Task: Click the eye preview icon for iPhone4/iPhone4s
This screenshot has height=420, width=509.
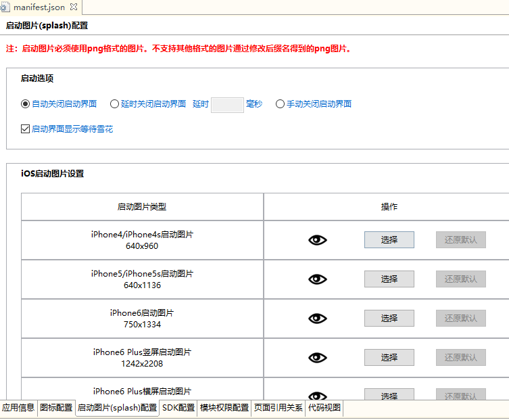Action: pos(317,240)
